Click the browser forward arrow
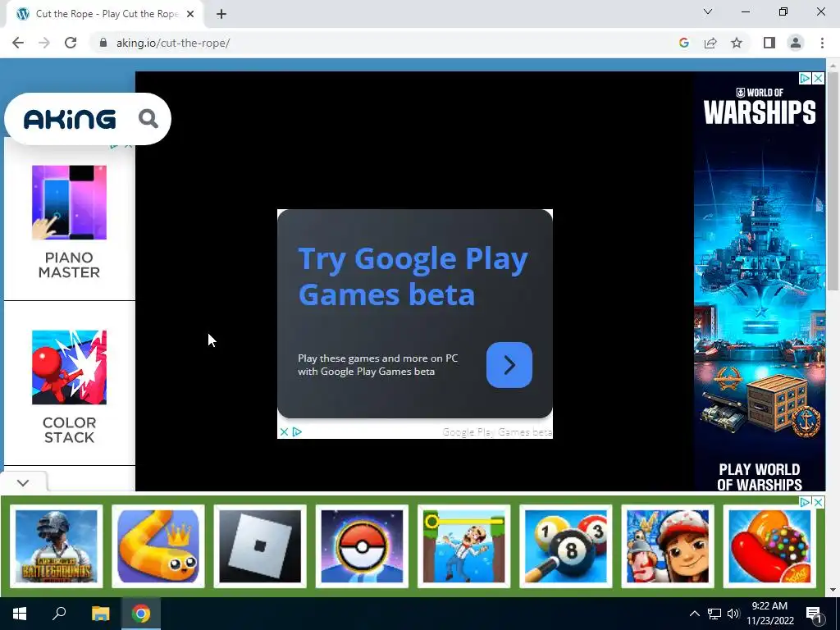The image size is (840, 630). pos(44,43)
